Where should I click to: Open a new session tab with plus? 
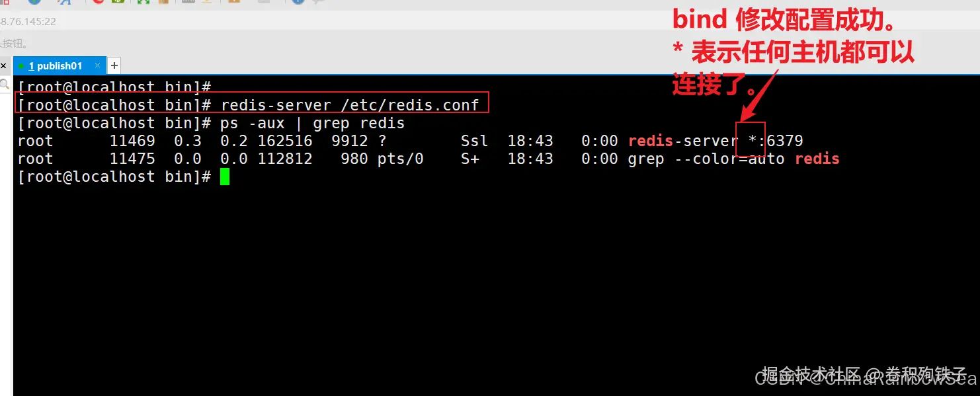tap(114, 65)
